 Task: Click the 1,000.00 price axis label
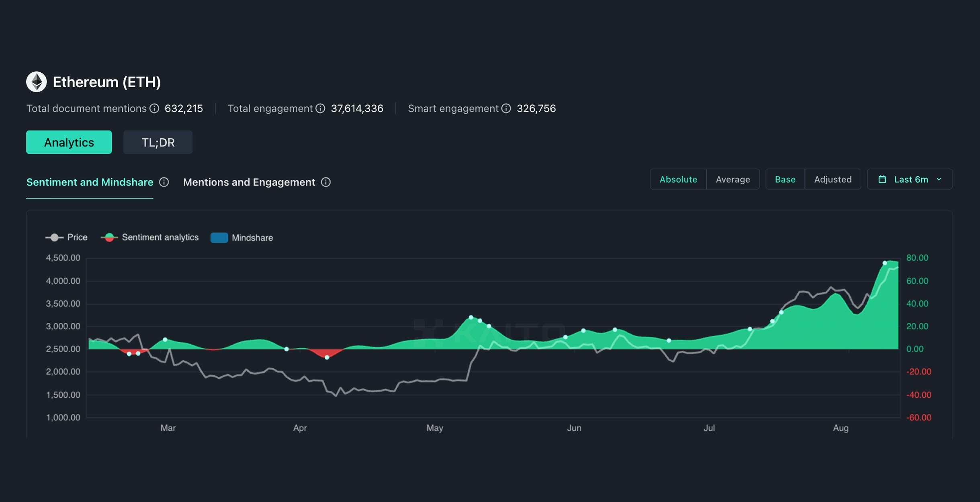[63, 418]
